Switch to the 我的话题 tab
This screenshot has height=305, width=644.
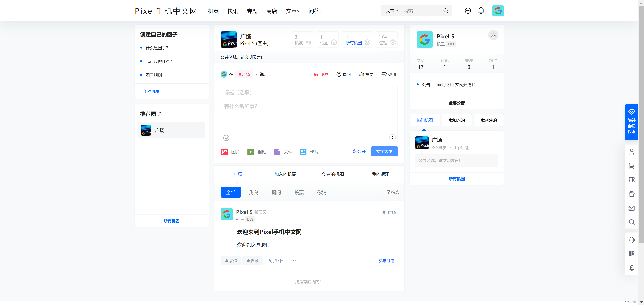click(380, 174)
